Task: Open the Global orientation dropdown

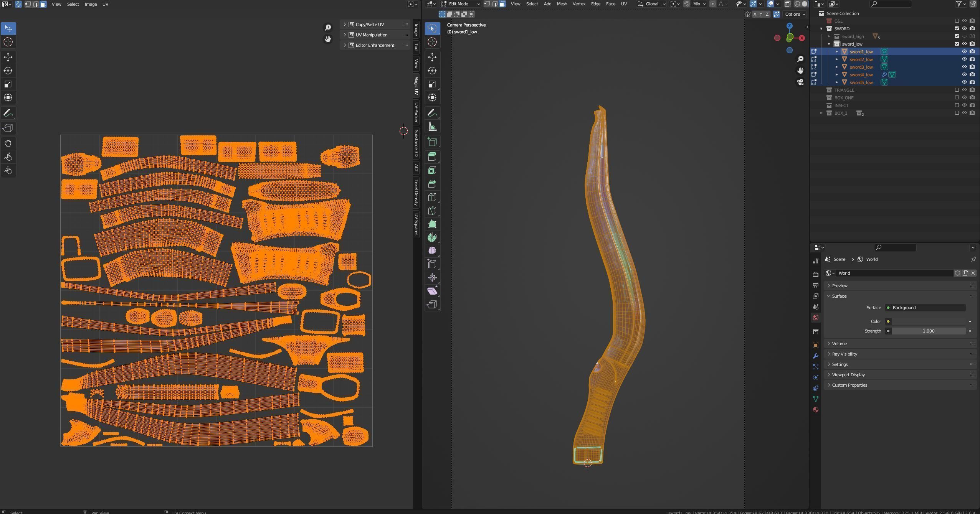Action: pos(651,4)
